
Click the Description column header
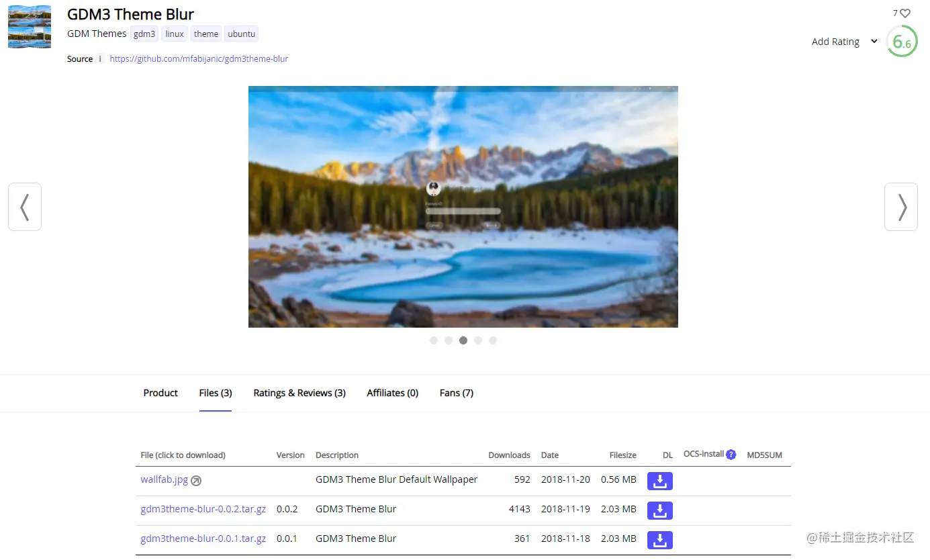[x=337, y=455]
